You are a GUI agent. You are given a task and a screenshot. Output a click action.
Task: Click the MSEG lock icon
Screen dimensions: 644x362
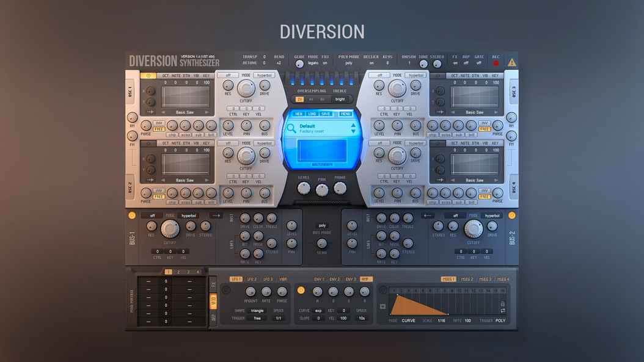[x=502, y=304]
